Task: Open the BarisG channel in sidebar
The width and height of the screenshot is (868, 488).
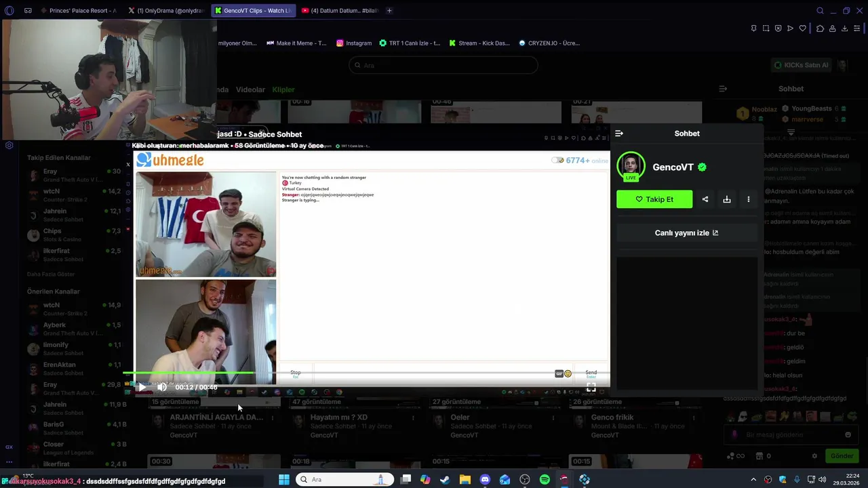Action: pyautogui.click(x=75, y=428)
